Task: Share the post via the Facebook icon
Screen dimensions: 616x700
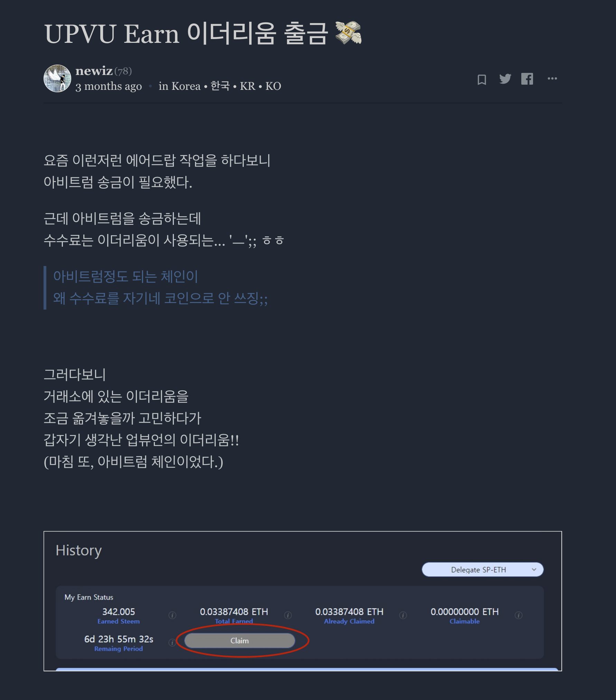Action: [527, 79]
